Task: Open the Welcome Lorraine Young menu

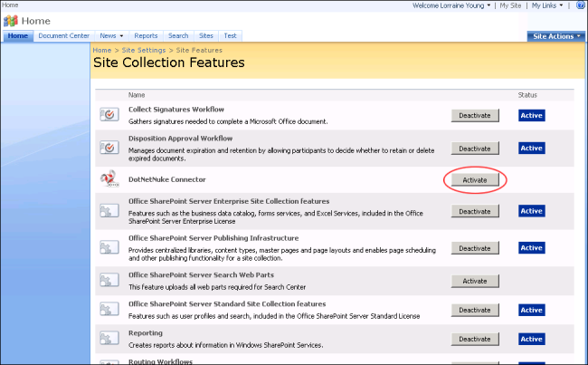Action: [451, 5]
